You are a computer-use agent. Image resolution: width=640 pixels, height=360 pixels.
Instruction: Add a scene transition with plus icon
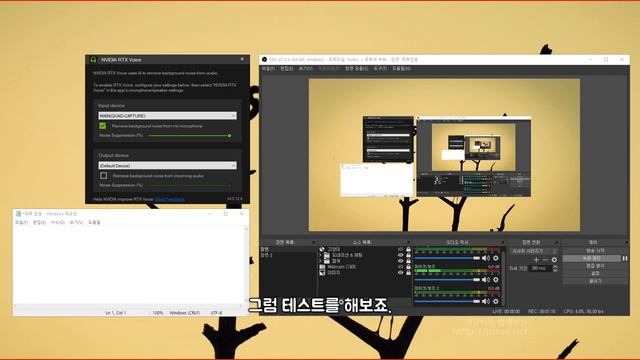click(x=536, y=260)
